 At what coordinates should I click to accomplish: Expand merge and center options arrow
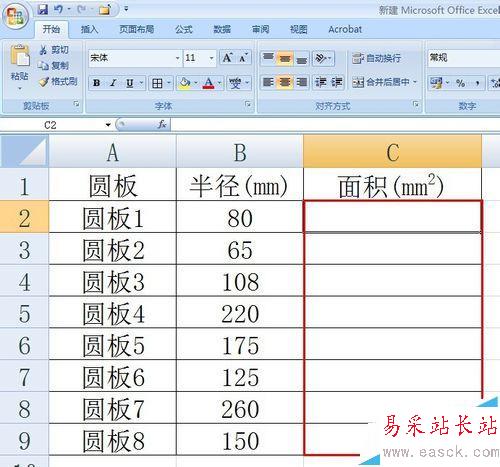(x=415, y=82)
